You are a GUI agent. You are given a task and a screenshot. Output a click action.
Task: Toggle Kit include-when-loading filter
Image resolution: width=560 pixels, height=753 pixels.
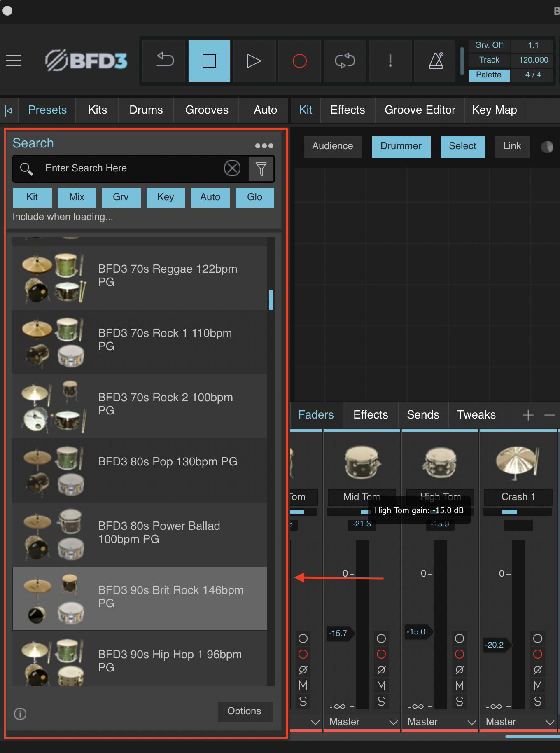click(32, 197)
